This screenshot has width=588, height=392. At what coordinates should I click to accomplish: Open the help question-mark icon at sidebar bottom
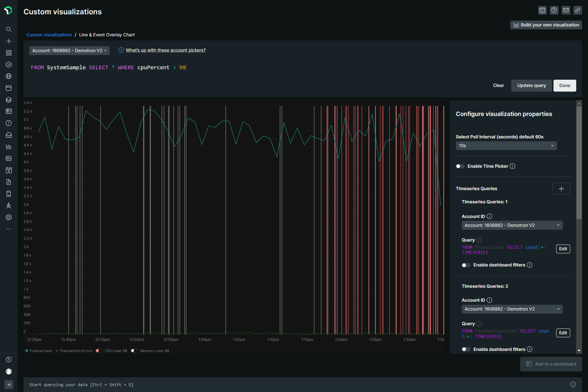tap(9, 360)
